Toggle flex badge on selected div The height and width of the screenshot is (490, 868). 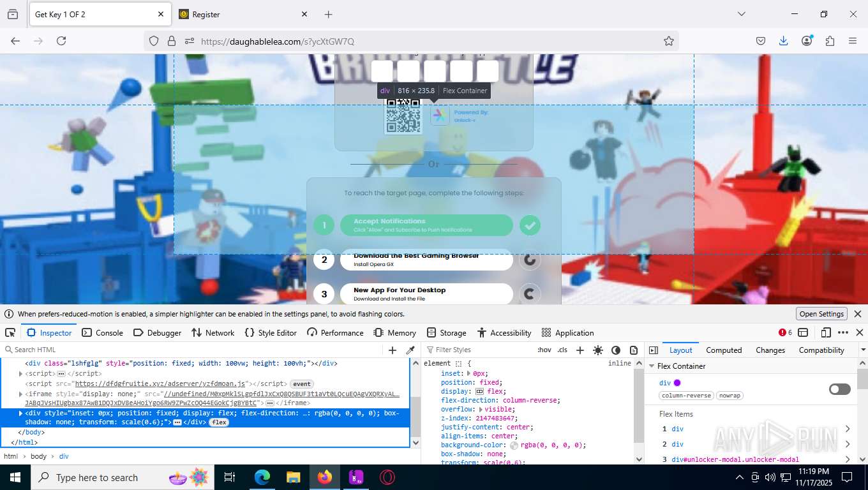click(x=219, y=422)
